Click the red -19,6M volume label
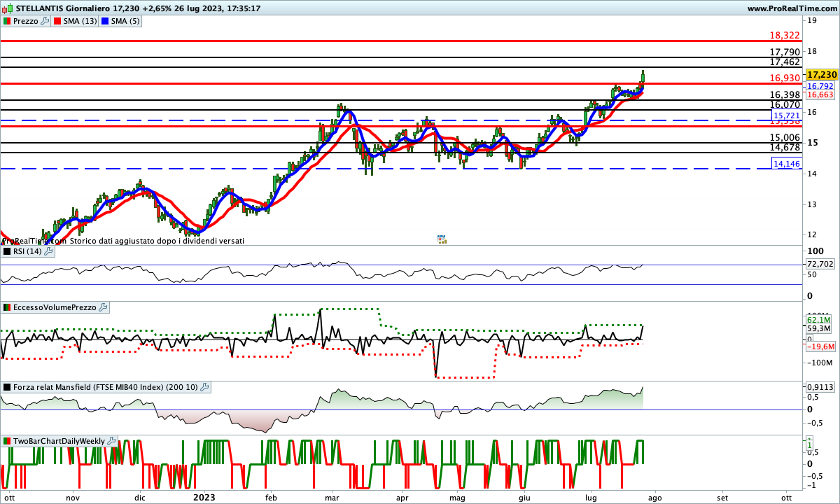840x504 pixels. coord(820,346)
